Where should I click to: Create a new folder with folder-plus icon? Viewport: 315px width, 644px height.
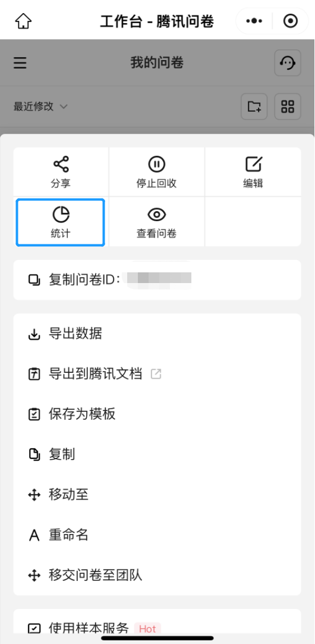pyautogui.click(x=254, y=106)
